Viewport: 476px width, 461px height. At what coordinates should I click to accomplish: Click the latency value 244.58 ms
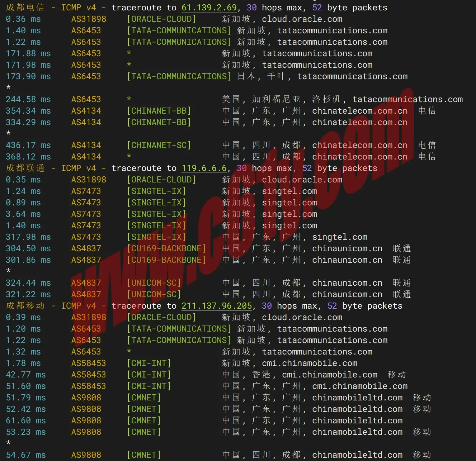(28, 99)
